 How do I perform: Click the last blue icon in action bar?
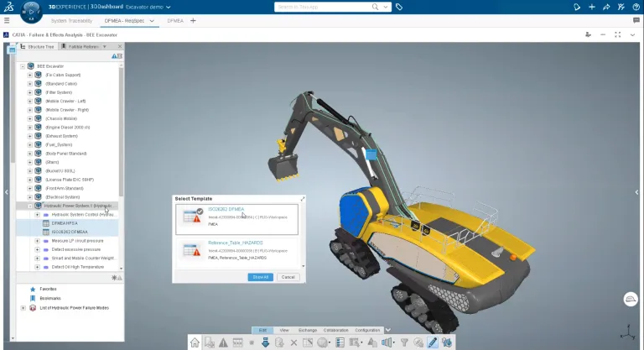click(447, 342)
